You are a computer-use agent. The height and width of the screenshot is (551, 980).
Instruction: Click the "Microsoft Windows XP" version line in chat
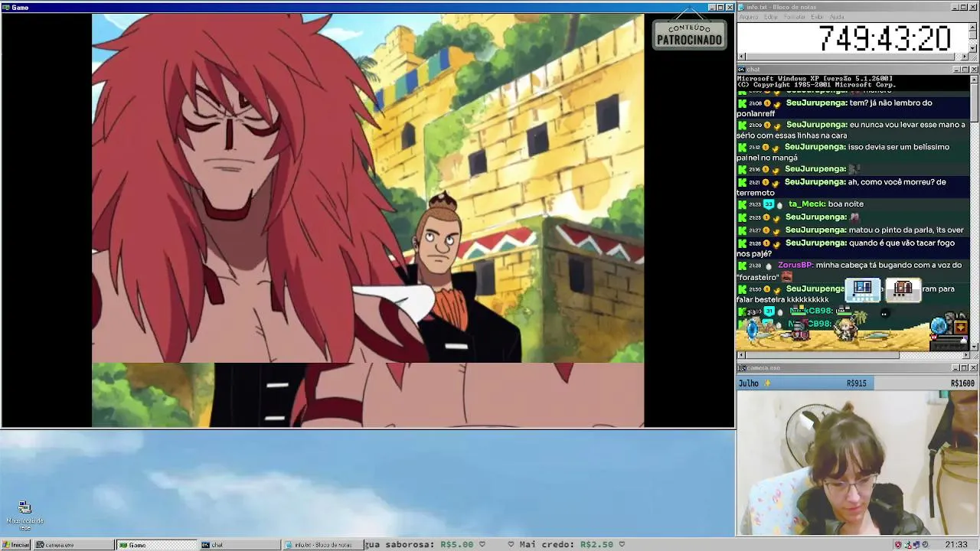click(815, 79)
